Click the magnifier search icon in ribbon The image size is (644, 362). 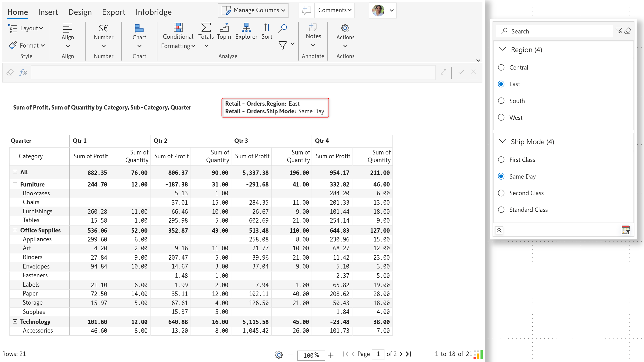(x=283, y=28)
